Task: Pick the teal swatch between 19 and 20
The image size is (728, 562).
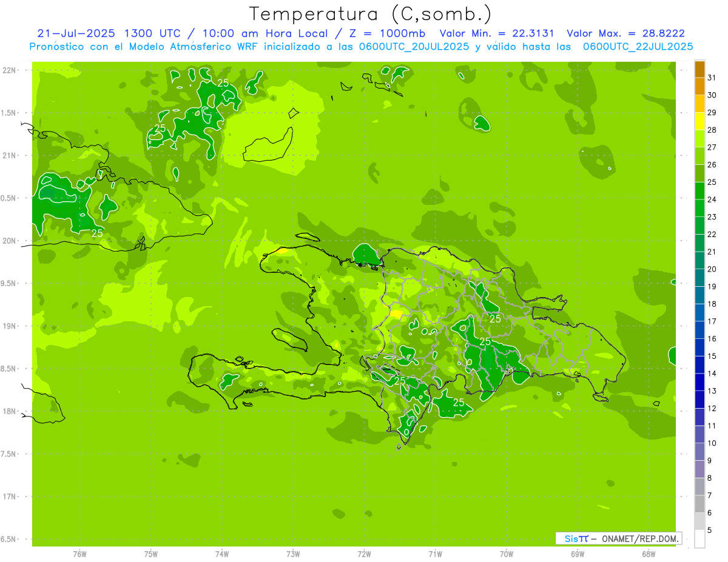Action: 699,278
